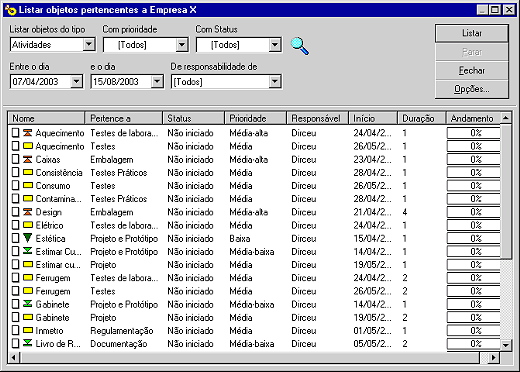This screenshot has width=520, height=372.
Task: Click the 0% progress bar for Design
Action: [x=473, y=212]
